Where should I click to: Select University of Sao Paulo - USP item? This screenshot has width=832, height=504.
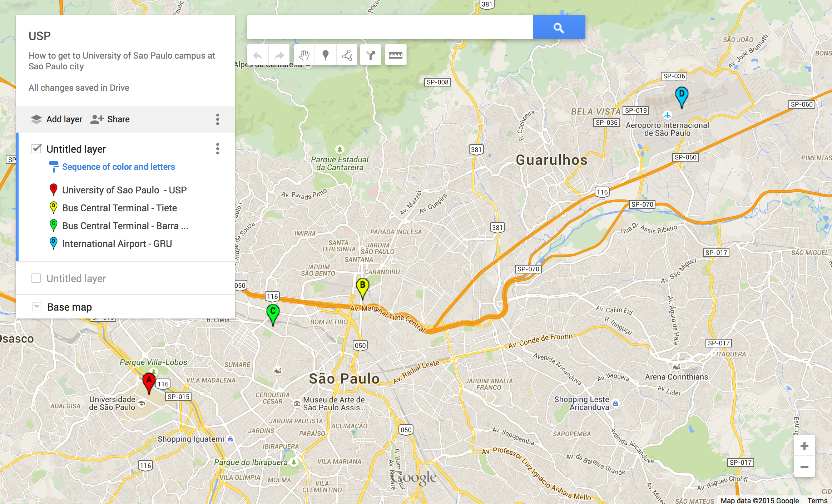coord(124,190)
